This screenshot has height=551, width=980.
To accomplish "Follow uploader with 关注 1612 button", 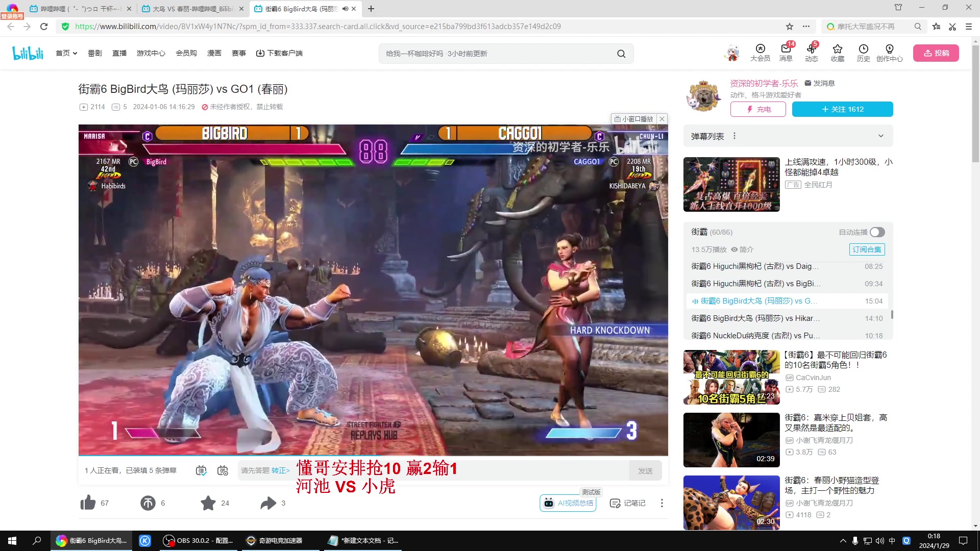I will [842, 109].
